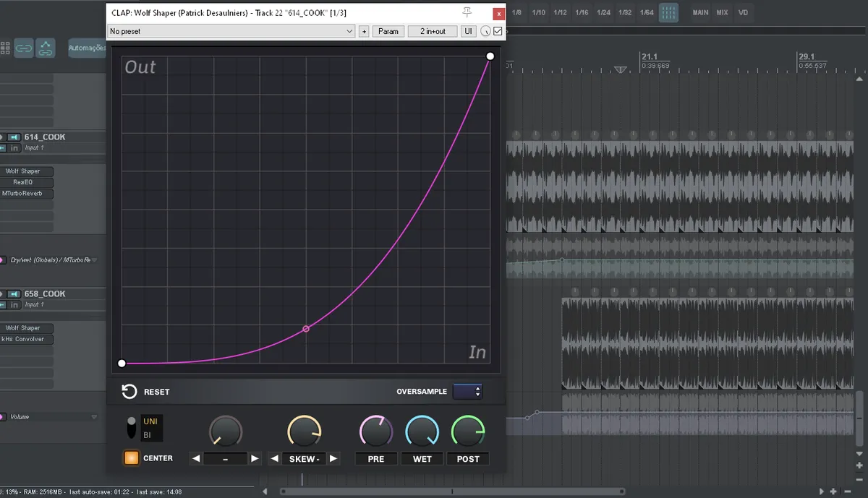Click the PRE gain knob

pos(376,432)
